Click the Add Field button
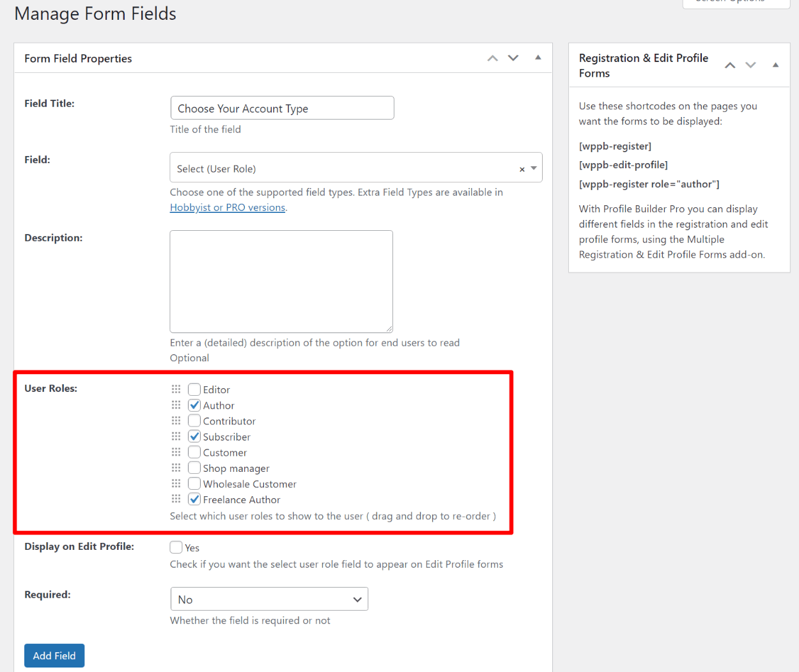Viewport: 799px width, 672px height. (54, 655)
